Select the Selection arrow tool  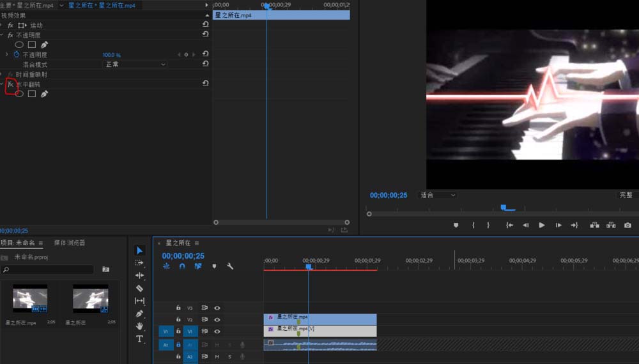coord(139,250)
